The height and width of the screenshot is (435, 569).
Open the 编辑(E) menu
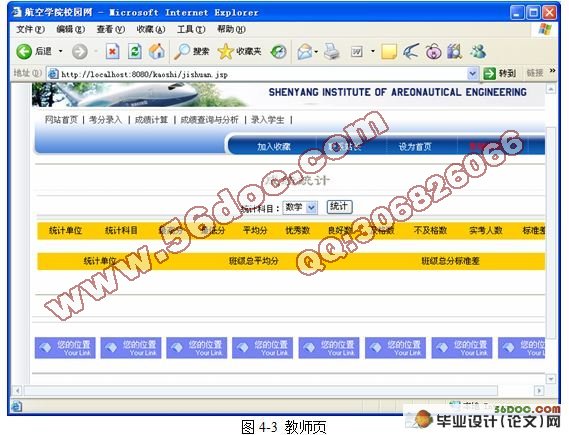[x=70, y=29]
